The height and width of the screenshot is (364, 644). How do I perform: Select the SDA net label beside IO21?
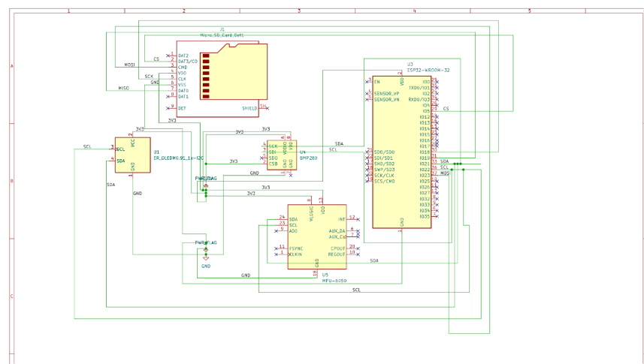pyautogui.click(x=444, y=161)
